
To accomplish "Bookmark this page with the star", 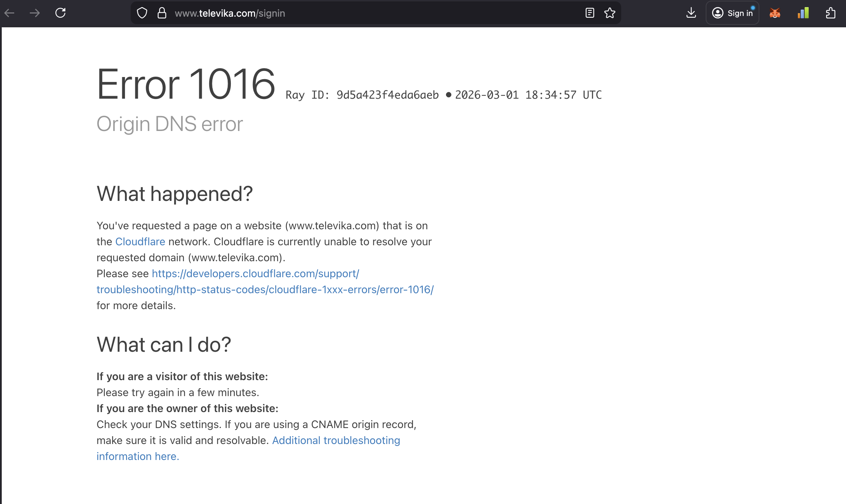I will tap(610, 13).
